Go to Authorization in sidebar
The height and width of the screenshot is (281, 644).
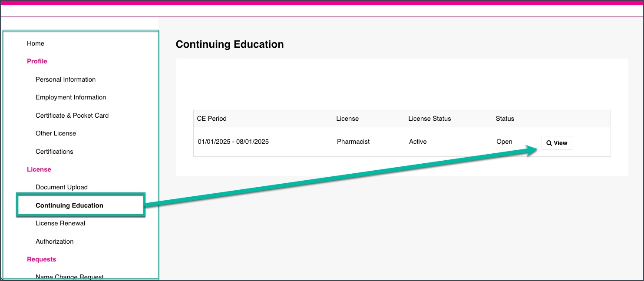[x=55, y=241]
